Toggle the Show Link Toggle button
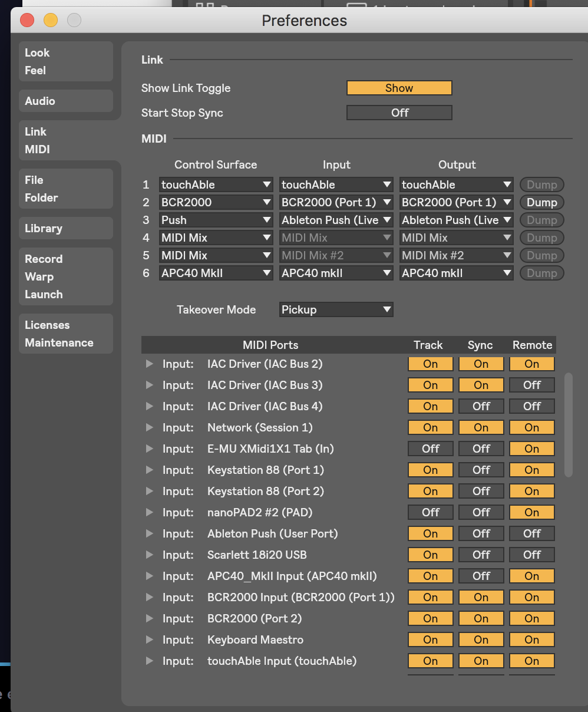588x712 pixels. point(399,88)
